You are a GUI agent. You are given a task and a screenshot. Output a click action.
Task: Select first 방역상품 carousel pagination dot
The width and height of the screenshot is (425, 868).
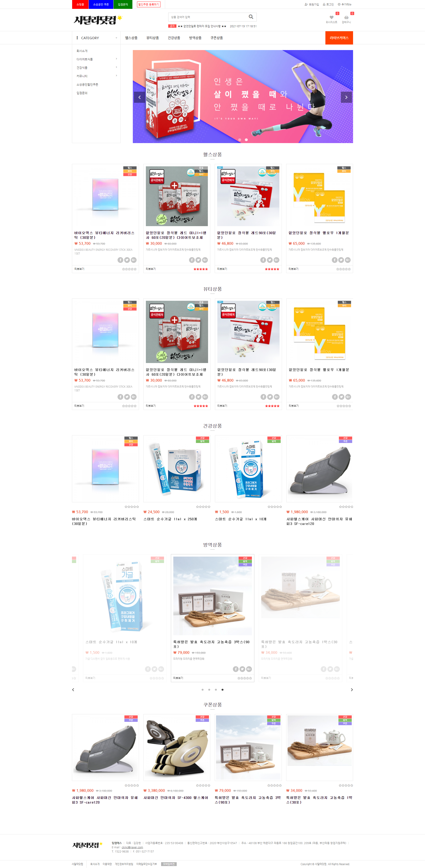202,690
